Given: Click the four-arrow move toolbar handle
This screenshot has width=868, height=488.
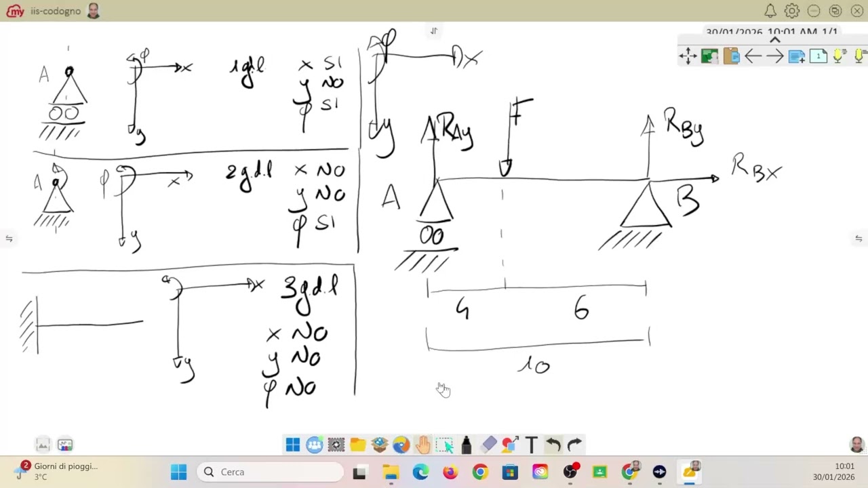Looking at the screenshot, I should pos(688,56).
